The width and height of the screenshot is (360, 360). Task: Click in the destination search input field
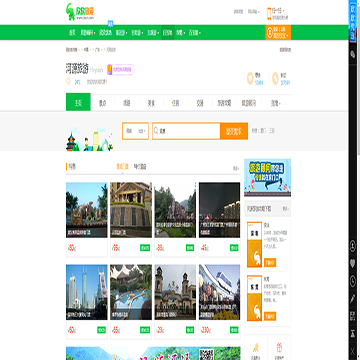[186, 131]
